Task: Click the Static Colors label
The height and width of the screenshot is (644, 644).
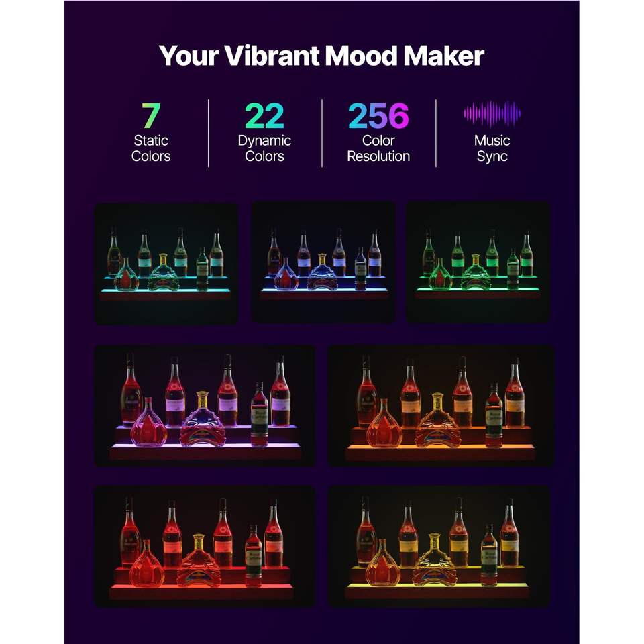Action: pyautogui.click(x=151, y=148)
